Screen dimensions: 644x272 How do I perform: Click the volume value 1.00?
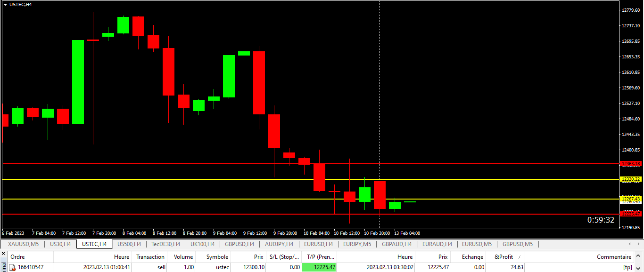[x=189, y=267]
